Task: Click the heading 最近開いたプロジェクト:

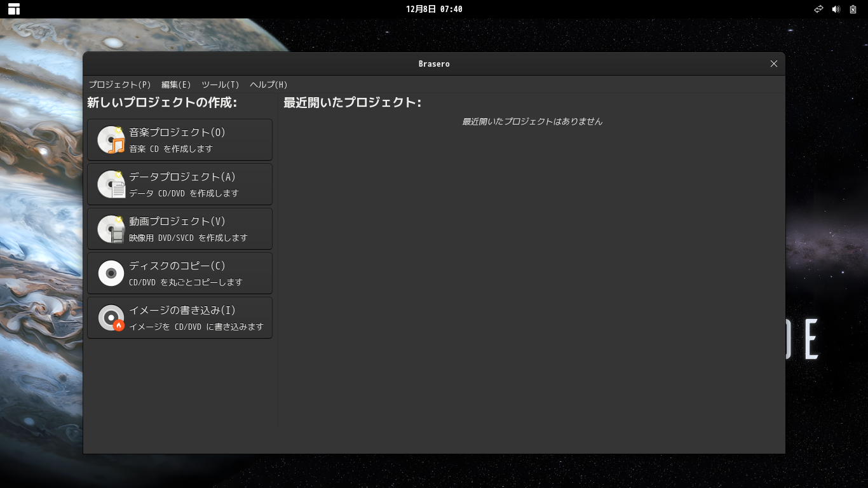Action: (352, 102)
